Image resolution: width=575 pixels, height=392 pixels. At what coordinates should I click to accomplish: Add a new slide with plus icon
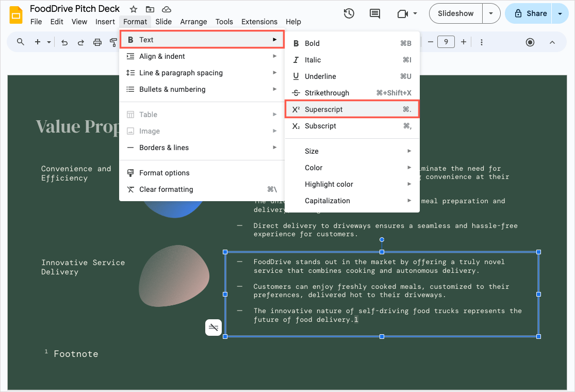pyautogui.click(x=38, y=42)
